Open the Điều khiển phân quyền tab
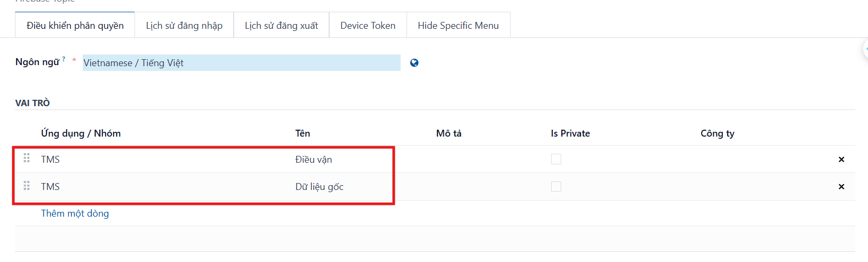Viewport: 868px width, 262px height. coord(75,25)
